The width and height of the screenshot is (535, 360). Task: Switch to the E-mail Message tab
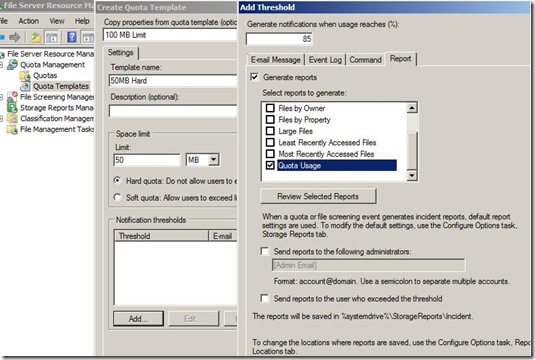coord(275,60)
